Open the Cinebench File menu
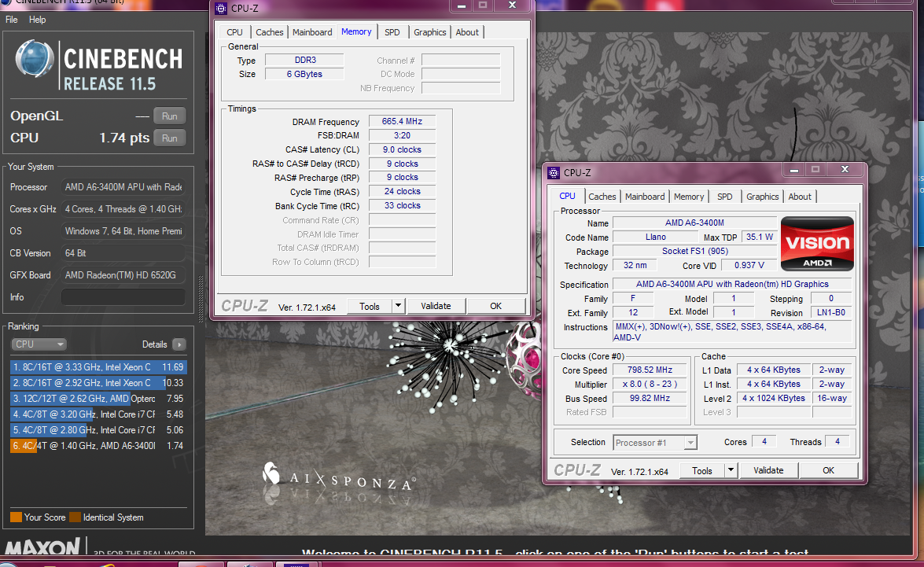The width and height of the screenshot is (924, 567). (12, 20)
